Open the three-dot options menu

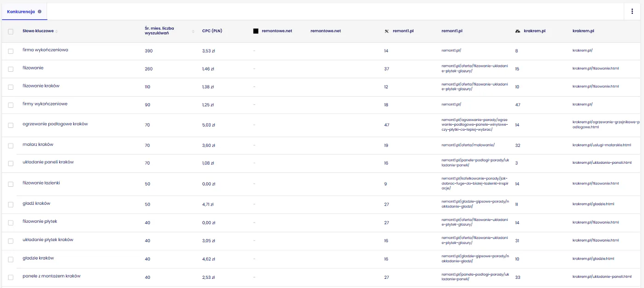pyautogui.click(x=632, y=12)
